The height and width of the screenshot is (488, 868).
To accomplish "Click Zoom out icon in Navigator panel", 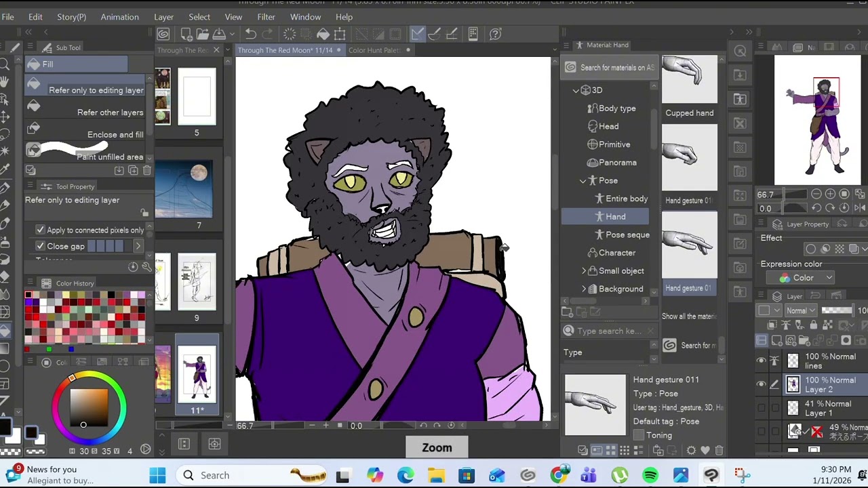I will pos(816,195).
